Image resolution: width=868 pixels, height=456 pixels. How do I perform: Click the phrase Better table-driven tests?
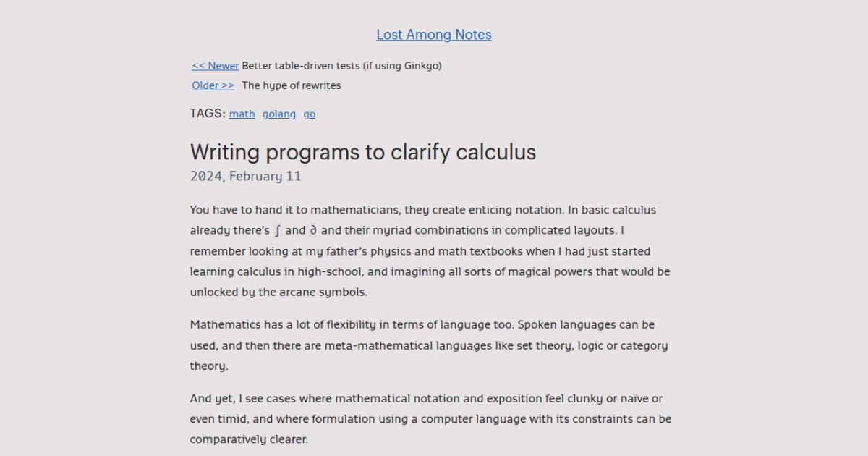[300, 65]
